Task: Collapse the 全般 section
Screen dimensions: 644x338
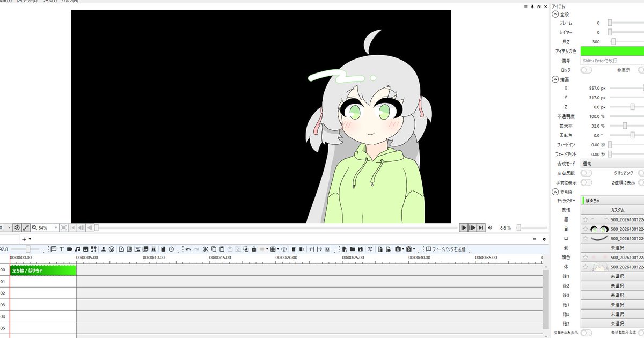Action: tap(555, 14)
